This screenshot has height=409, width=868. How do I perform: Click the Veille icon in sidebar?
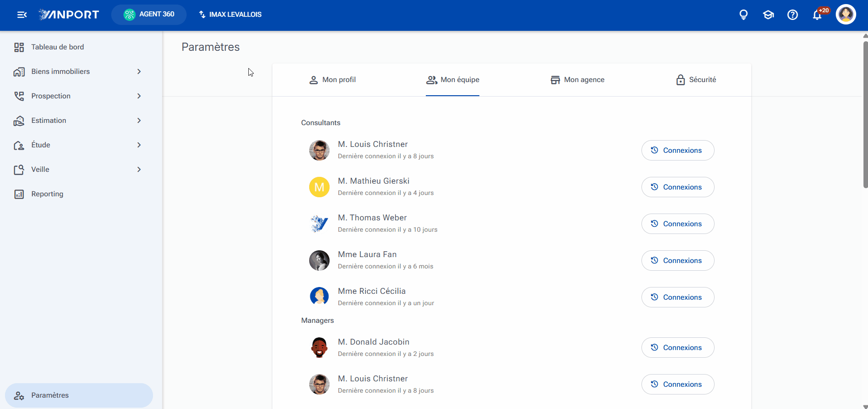point(19,170)
